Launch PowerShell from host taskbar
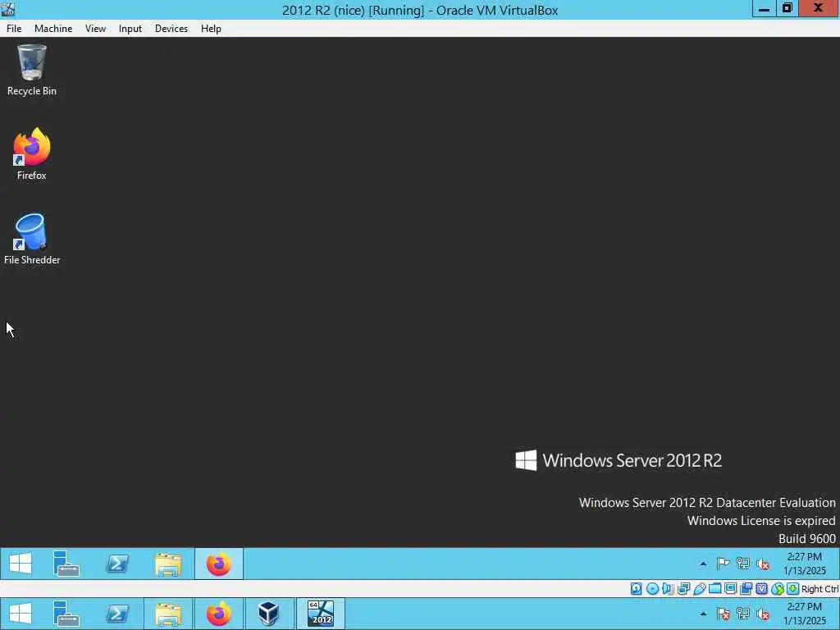 [117, 614]
